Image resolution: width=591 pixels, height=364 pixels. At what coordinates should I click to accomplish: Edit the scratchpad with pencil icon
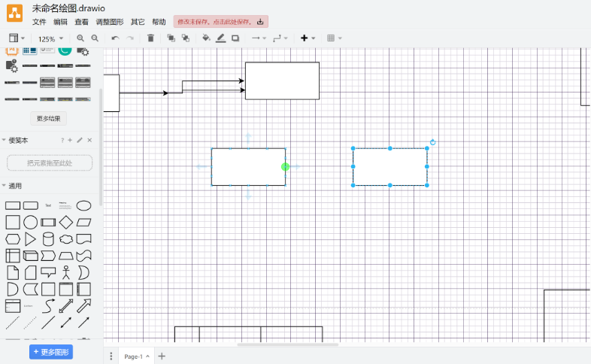point(80,140)
